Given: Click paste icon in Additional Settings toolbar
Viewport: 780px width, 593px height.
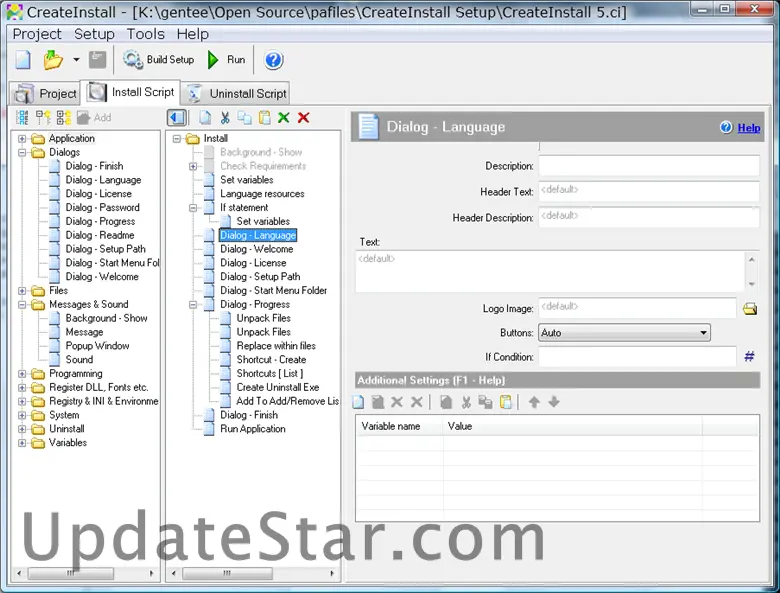Looking at the screenshot, I should click(505, 402).
